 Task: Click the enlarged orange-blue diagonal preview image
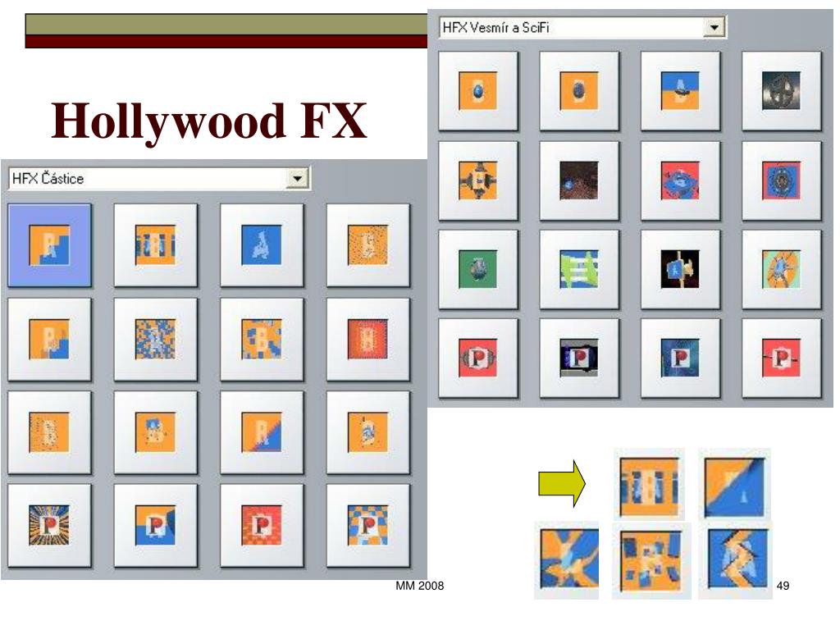pyautogui.click(x=734, y=485)
